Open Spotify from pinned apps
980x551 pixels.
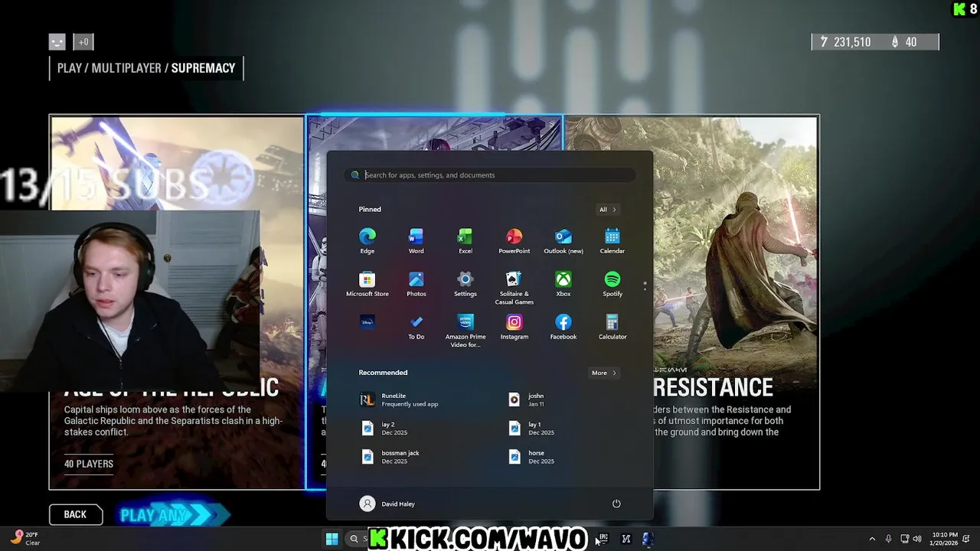pyautogui.click(x=612, y=284)
